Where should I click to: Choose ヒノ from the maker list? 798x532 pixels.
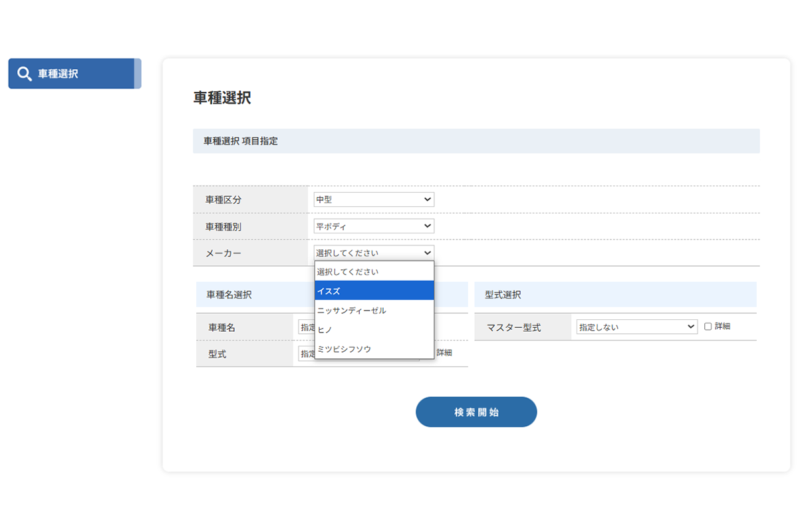pyautogui.click(x=374, y=330)
